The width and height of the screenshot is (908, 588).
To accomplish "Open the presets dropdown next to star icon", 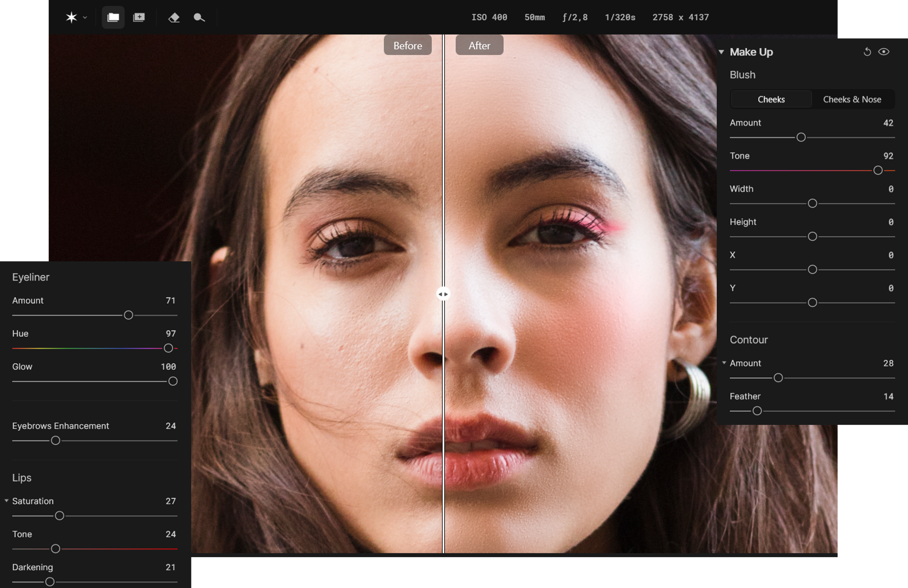I will pyautogui.click(x=84, y=17).
